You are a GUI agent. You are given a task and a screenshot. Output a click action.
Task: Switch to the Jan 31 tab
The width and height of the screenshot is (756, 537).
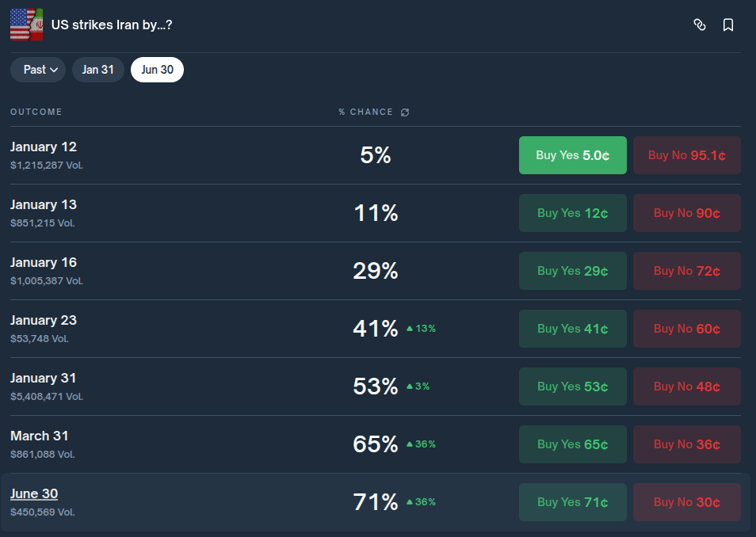(98, 70)
